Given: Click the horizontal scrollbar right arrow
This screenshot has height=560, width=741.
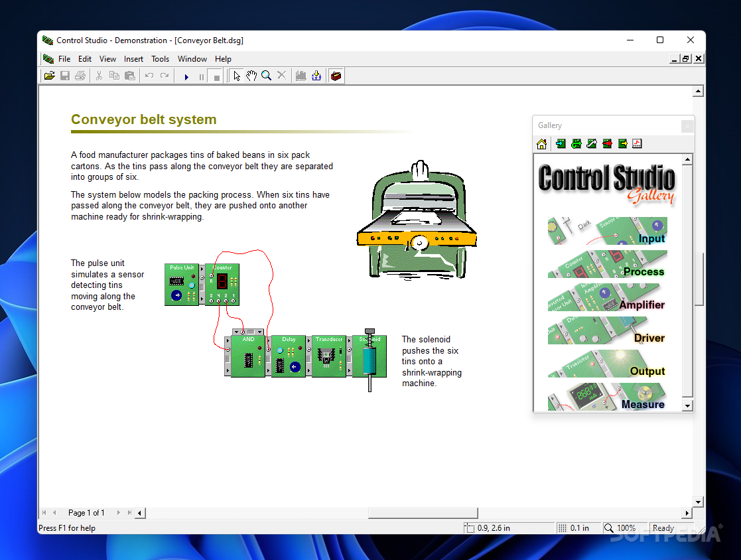Looking at the screenshot, I should 687,513.
